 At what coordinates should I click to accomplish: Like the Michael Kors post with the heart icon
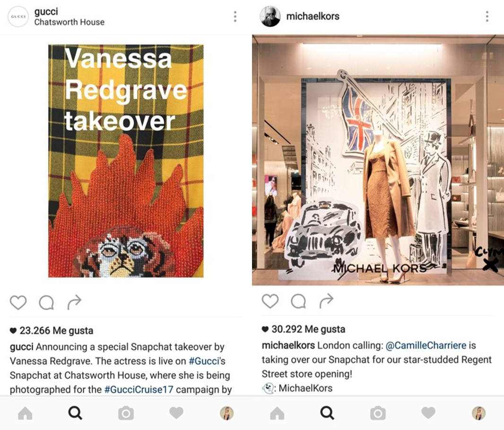click(270, 301)
